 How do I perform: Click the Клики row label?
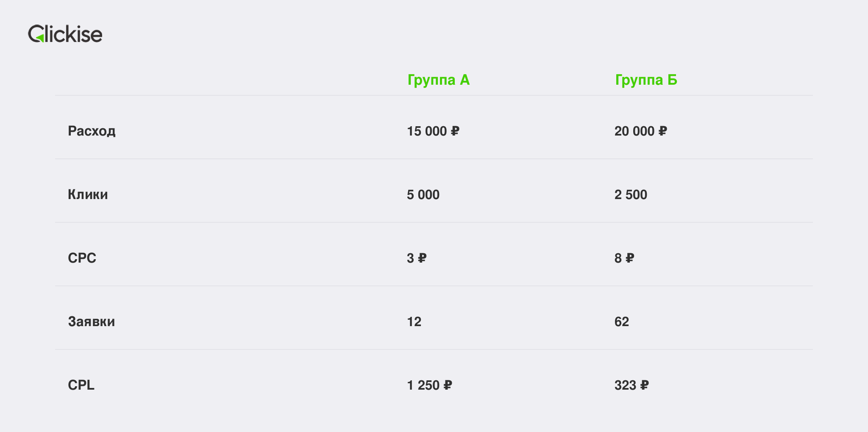pyautogui.click(x=88, y=194)
